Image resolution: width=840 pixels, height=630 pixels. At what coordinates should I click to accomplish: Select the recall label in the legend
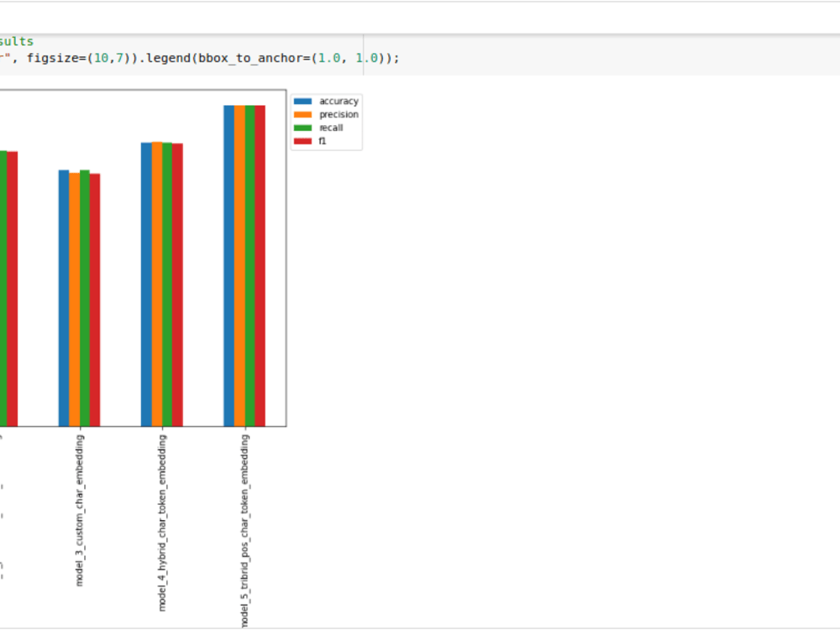click(x=331, y=128)
